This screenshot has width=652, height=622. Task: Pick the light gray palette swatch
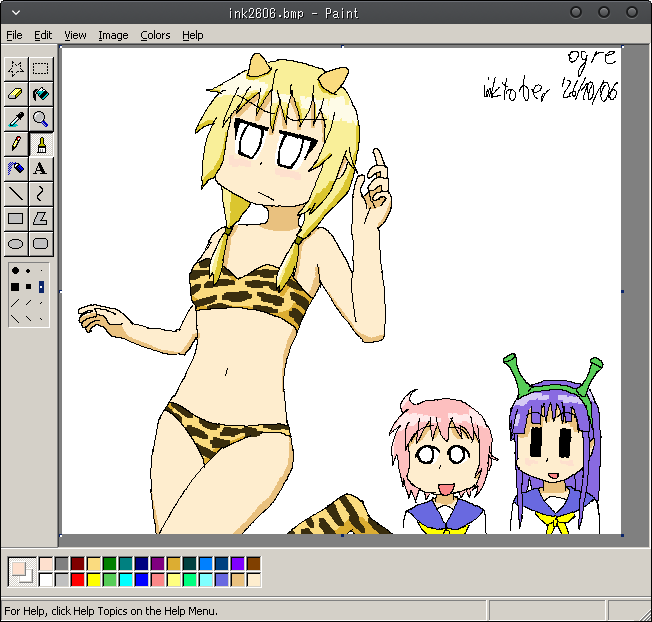[62, 580]
